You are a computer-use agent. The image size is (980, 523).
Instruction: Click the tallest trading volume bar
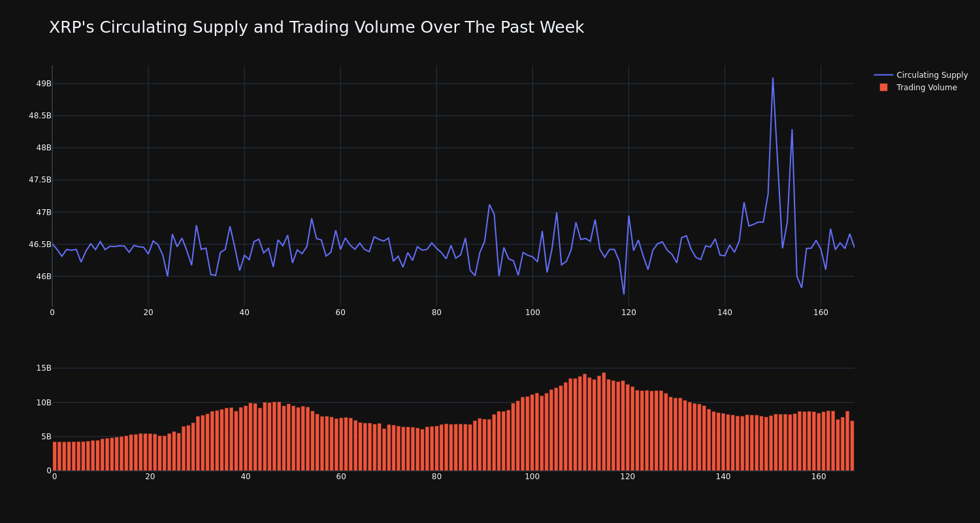click(x=604, y=422)
